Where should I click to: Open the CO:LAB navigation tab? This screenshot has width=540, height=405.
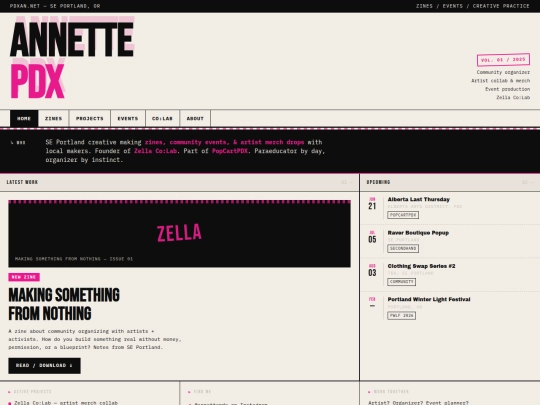(x=162, y=118)
